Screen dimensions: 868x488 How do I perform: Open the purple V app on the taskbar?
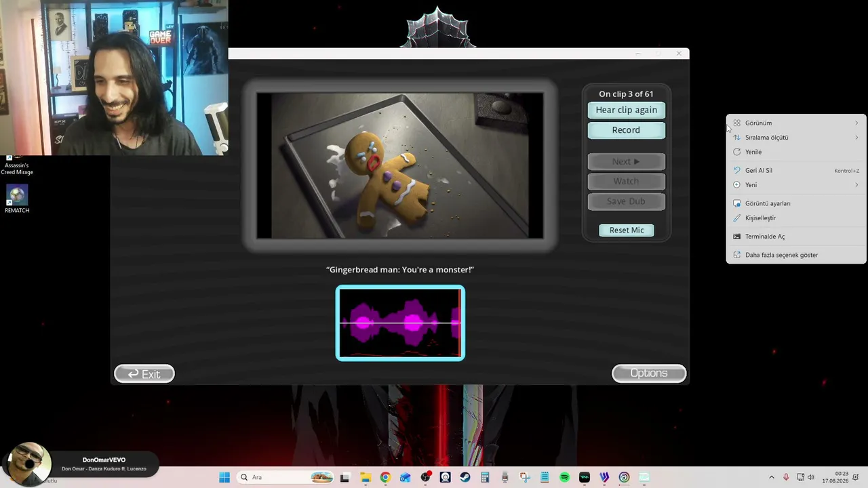click(604, 477)
